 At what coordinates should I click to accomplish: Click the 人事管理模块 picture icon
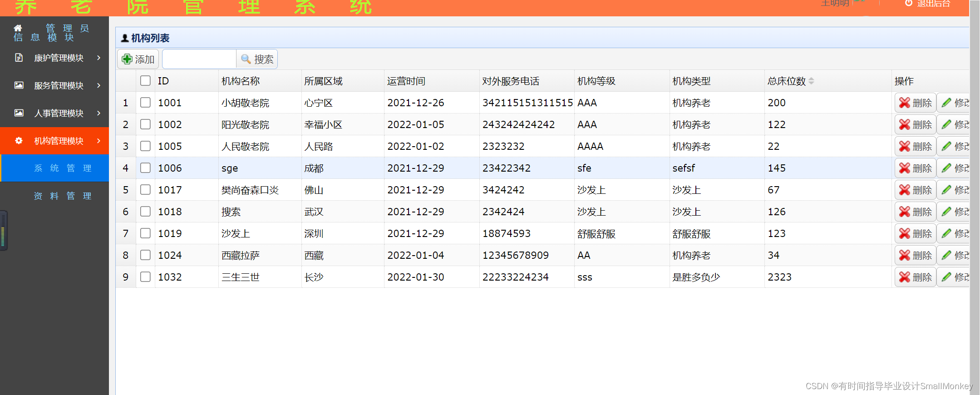click(19, 113)
